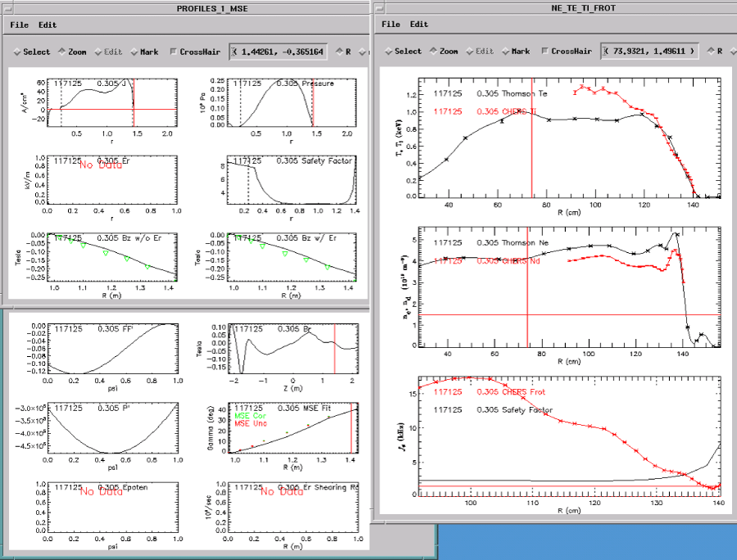Toggle CrossHair checkbox in PROFILES_1_MSE window
This screenshot has height=560, width=737.
pyautogui.click(x=174, y=52)
